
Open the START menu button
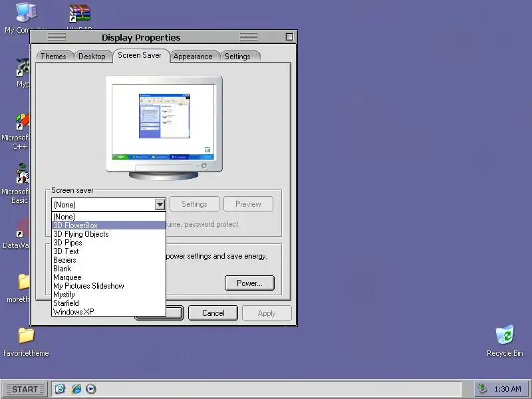(24, 389)
